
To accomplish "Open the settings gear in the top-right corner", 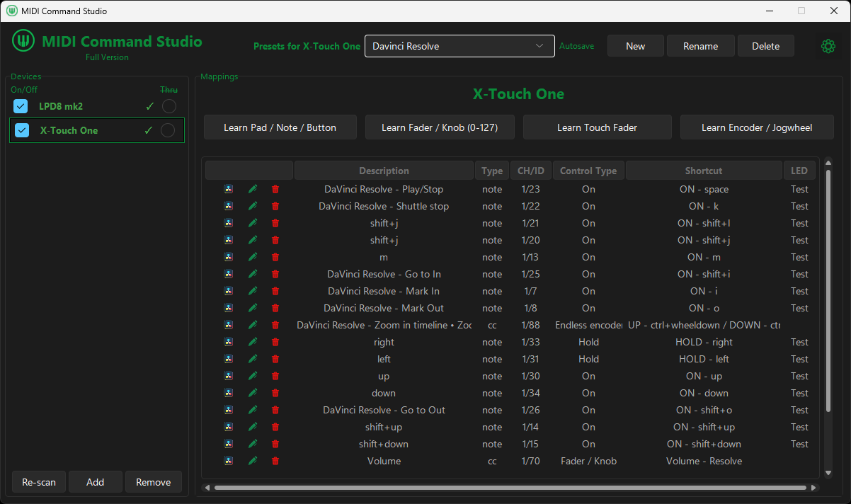I will [x=828, y=45].
